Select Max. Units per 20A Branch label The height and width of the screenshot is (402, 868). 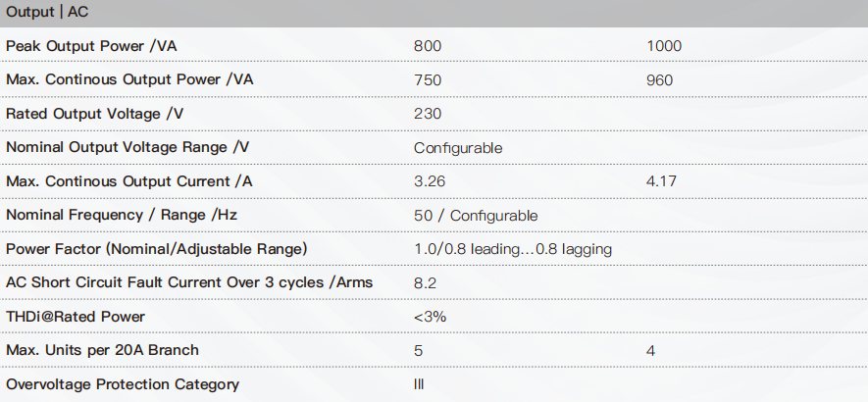click(x=102, y=350)
